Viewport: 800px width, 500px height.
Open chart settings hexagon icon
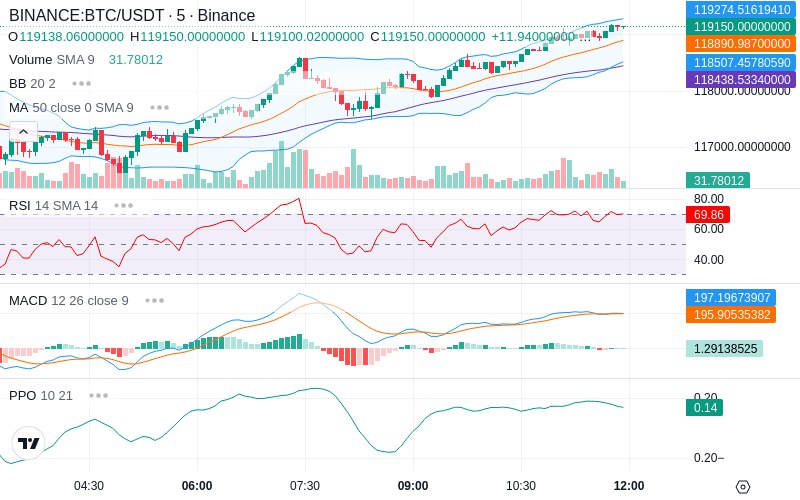[743, 487]
